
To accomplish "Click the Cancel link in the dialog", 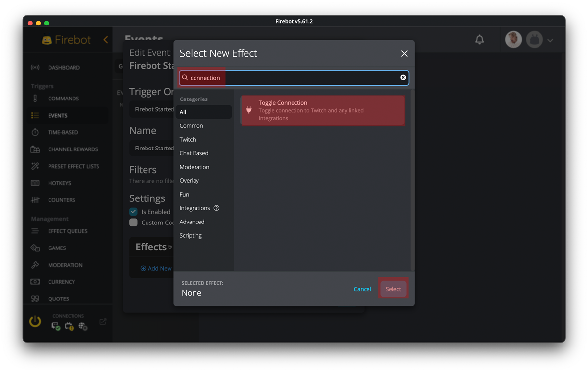I will pyautogui.click(x=363, y=289).
